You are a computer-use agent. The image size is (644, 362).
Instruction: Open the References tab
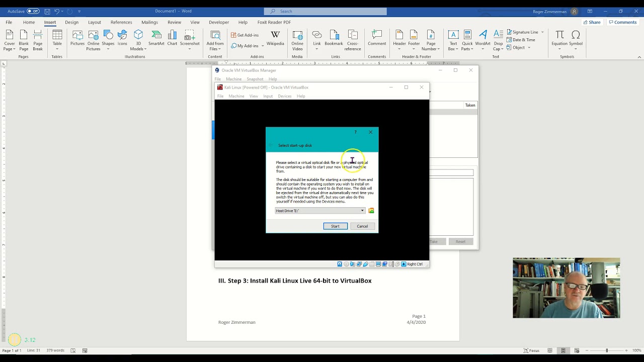(x=121, y=22)
